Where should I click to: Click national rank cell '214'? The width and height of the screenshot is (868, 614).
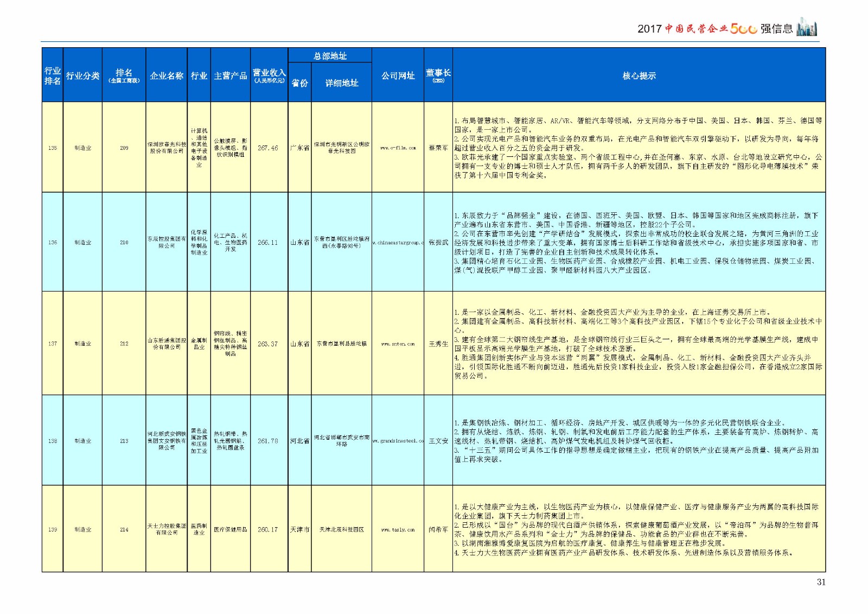pyautogui.click(x=124, y=529)
